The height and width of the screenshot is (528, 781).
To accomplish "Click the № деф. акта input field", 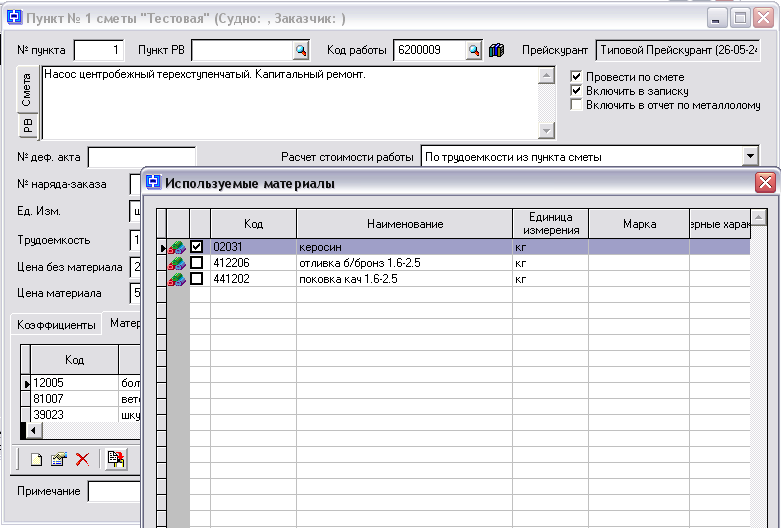I will click(x=142, y=157).
